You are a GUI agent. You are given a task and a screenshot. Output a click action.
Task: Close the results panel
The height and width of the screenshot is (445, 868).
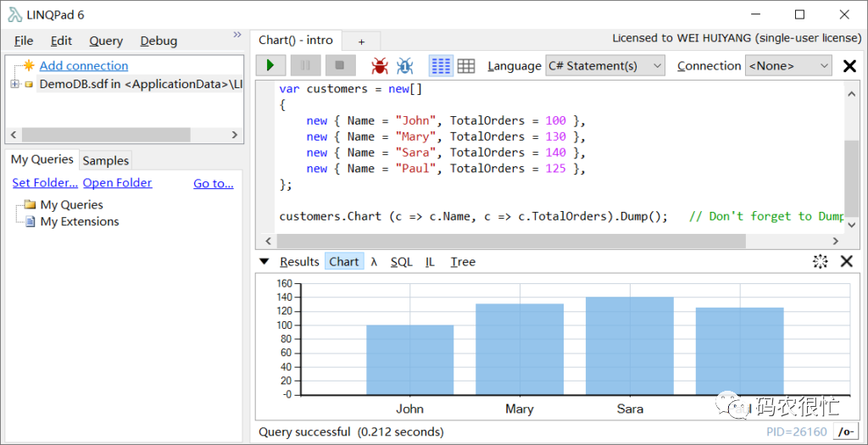847,261
